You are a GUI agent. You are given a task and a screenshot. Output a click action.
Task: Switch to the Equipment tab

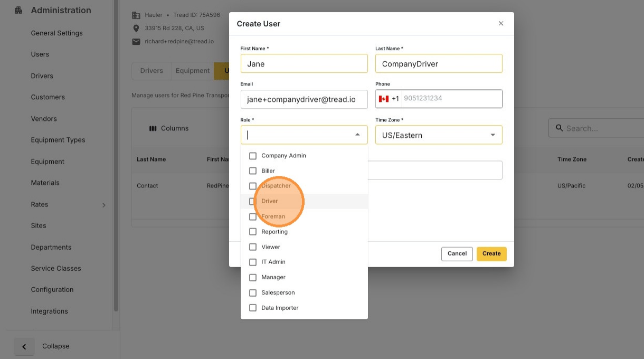[x=193, y=71]
